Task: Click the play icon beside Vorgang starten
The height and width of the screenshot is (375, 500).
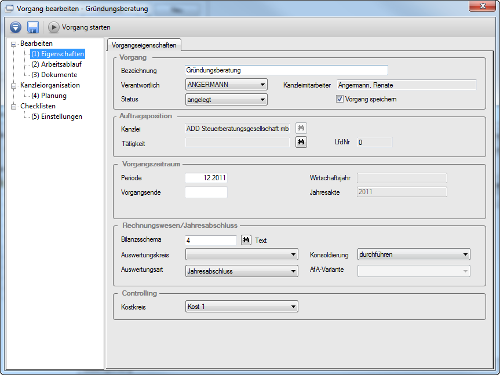Action: pyautogui.click(x=53, y=27)
